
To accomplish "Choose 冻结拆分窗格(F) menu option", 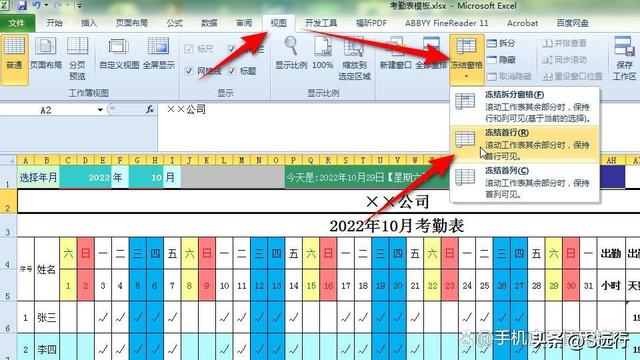I will (x=524, y=107).
